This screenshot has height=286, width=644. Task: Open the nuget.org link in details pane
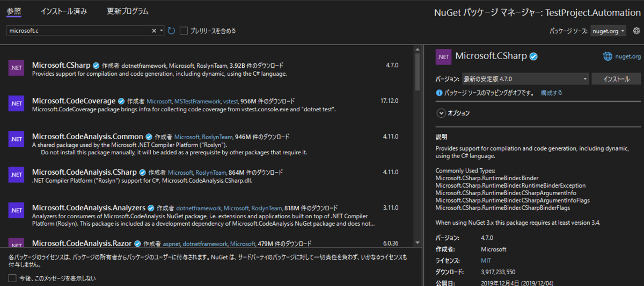click(628, 56)
